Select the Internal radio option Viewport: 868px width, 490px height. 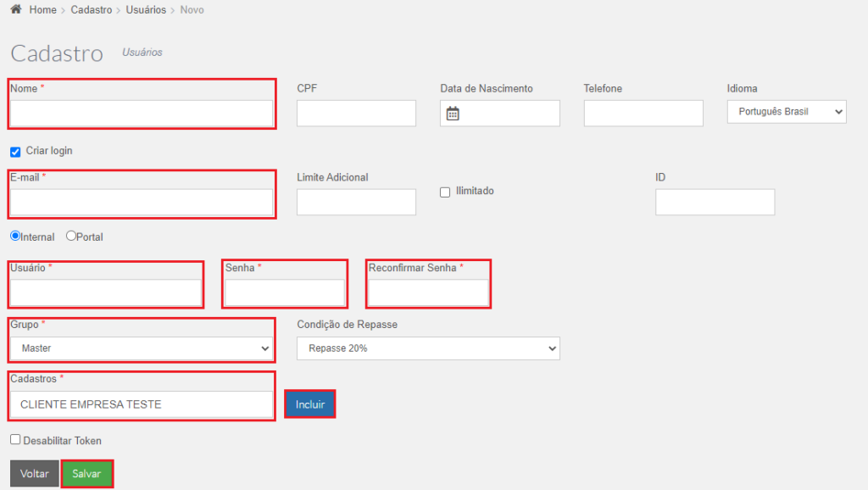coord(15,236)
